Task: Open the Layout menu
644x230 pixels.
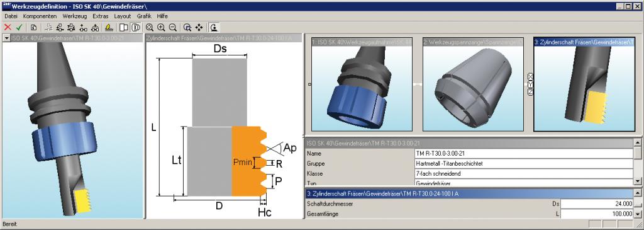Action: (123, 16)
